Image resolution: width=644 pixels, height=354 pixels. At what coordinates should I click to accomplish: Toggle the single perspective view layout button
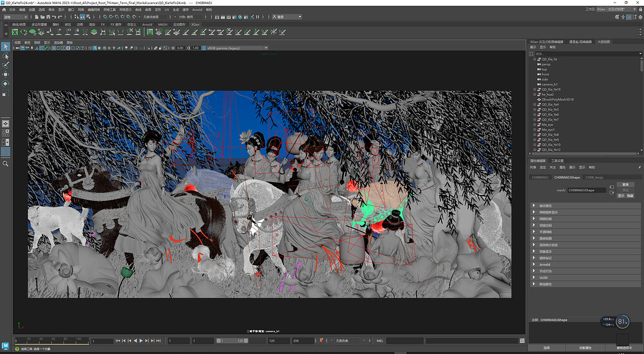5,124
